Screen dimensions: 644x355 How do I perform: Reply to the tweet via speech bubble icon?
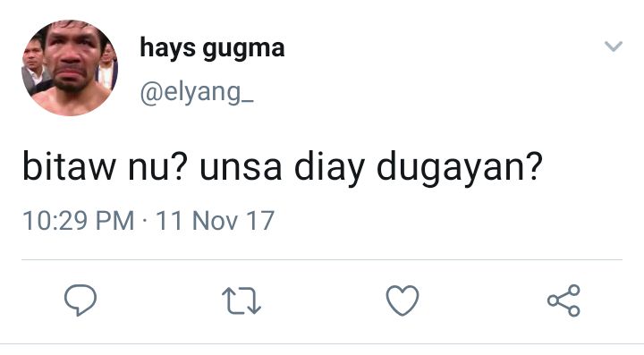[80, 300]
